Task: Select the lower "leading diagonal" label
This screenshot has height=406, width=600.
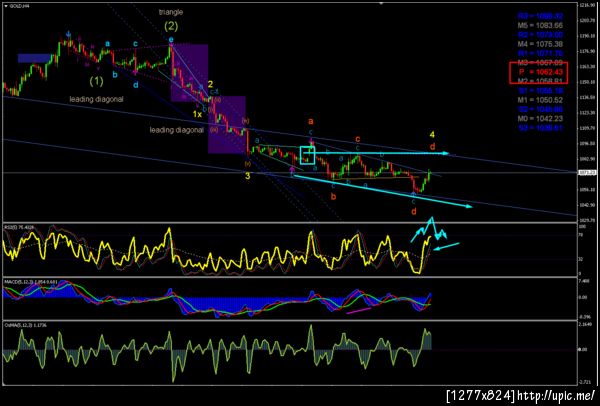Action: pos(176,130)
